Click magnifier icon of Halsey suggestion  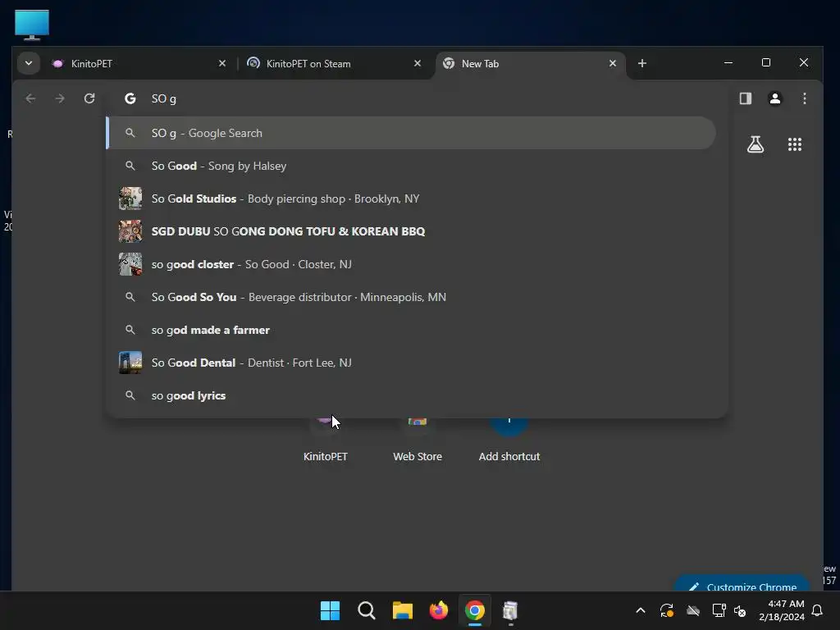[x=130, y=166]
